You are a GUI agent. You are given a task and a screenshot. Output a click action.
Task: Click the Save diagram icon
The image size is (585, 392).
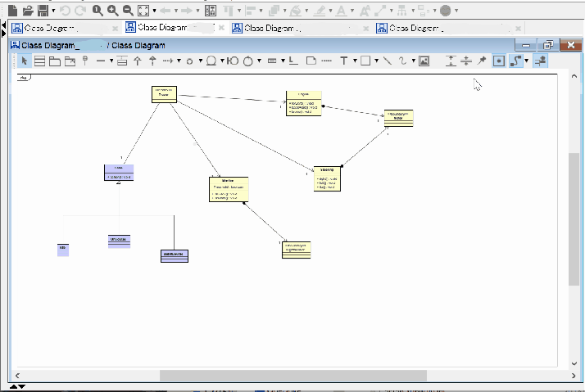coord(43,11)
